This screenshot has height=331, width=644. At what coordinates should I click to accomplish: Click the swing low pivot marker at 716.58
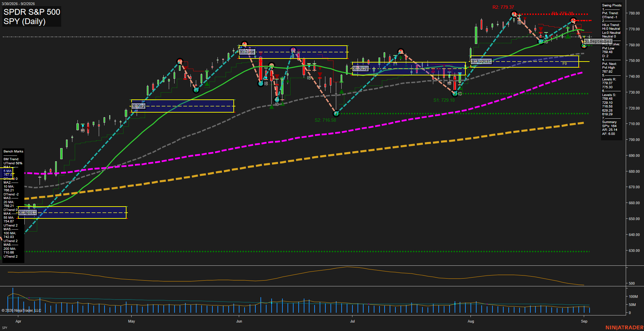336,114
